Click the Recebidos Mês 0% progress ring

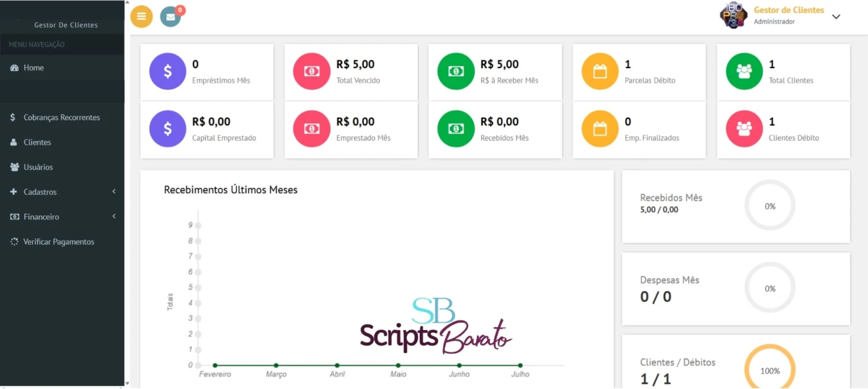769,206
